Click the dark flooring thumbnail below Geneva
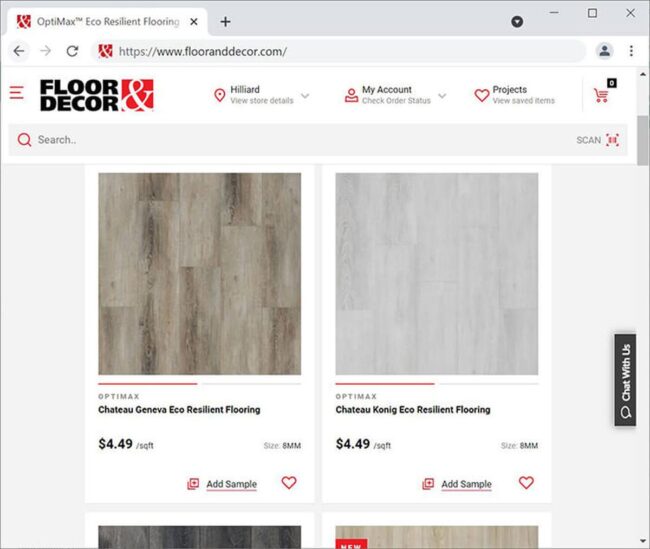Viewport: 650px width, 549px height. pyautogui.click(x=199, y=537)
